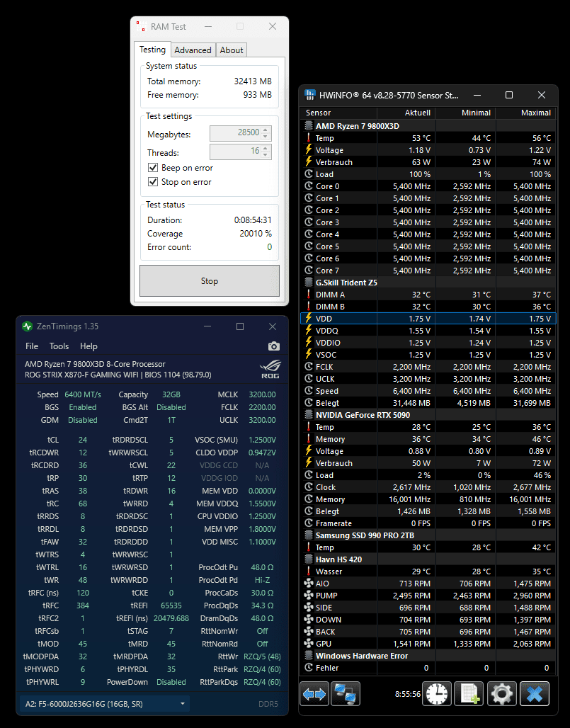Increase Megabytes spinner up arrow
Image resolution: width=570 pixels, height=728 pixels.
click(x=266, y=130)
